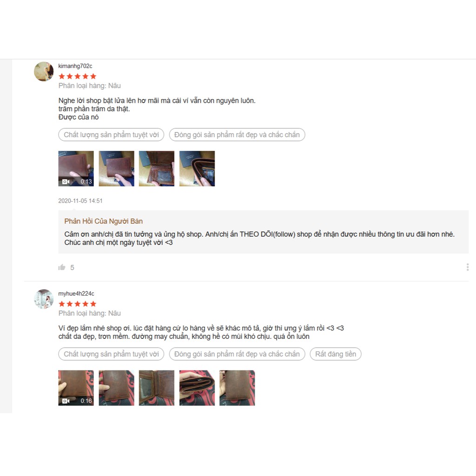Play the 0:13 video thumbnail

76,168
